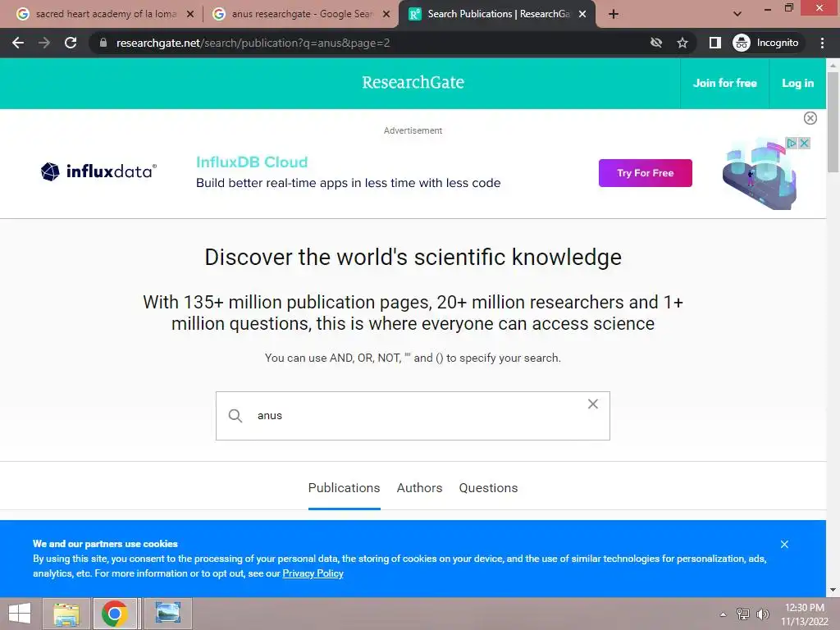Select the Search Publications ResearchGate tab
The image size is (840, 630).
pyautogui.click(x=496, y=14)
